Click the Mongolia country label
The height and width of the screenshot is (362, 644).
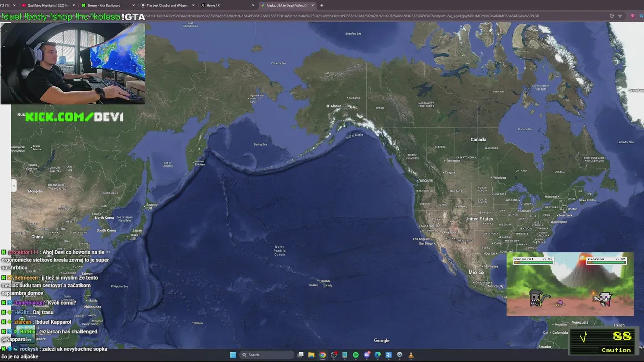coord(35,191)
